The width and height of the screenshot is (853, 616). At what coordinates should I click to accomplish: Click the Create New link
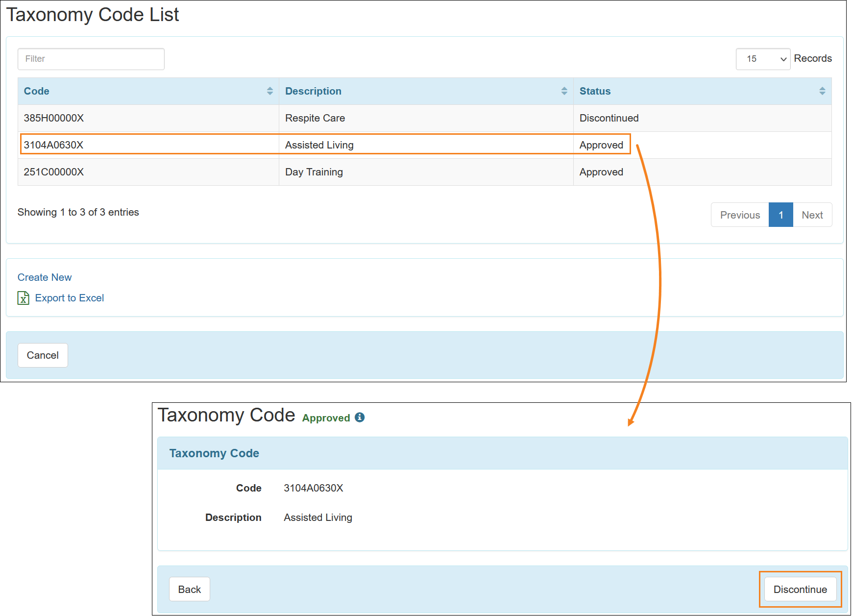click(x=44, y=277)
